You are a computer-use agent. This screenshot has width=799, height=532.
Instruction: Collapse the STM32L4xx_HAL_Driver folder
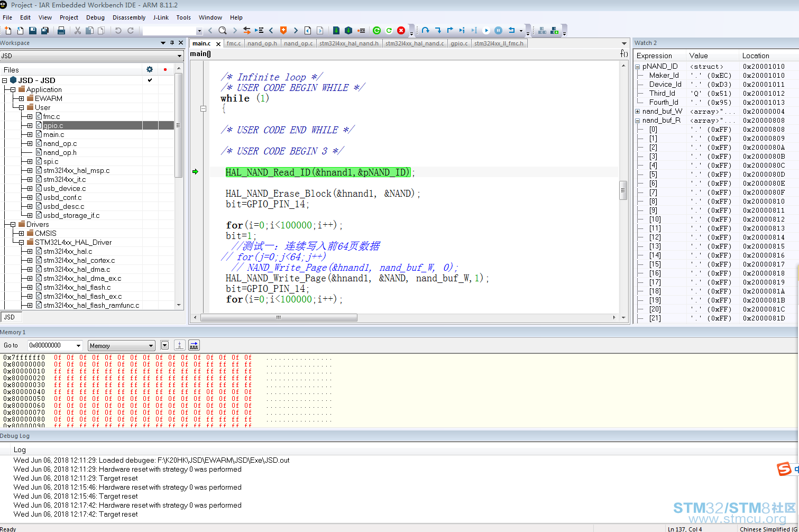click(x=21, y=242)
